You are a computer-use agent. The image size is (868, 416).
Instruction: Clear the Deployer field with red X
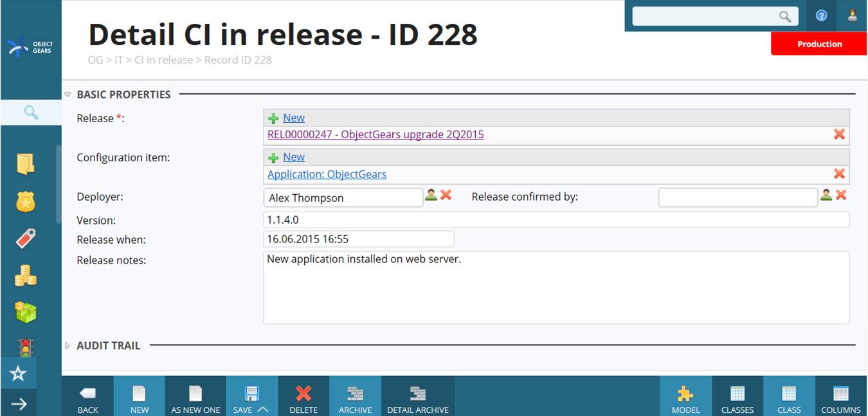point(446,195)
